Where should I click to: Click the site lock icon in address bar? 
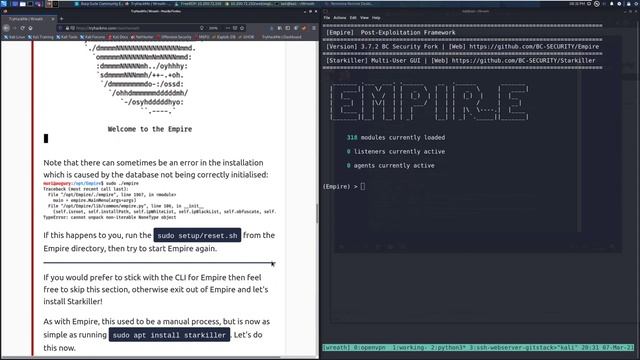pyautogui.click(x=67, y=28)
